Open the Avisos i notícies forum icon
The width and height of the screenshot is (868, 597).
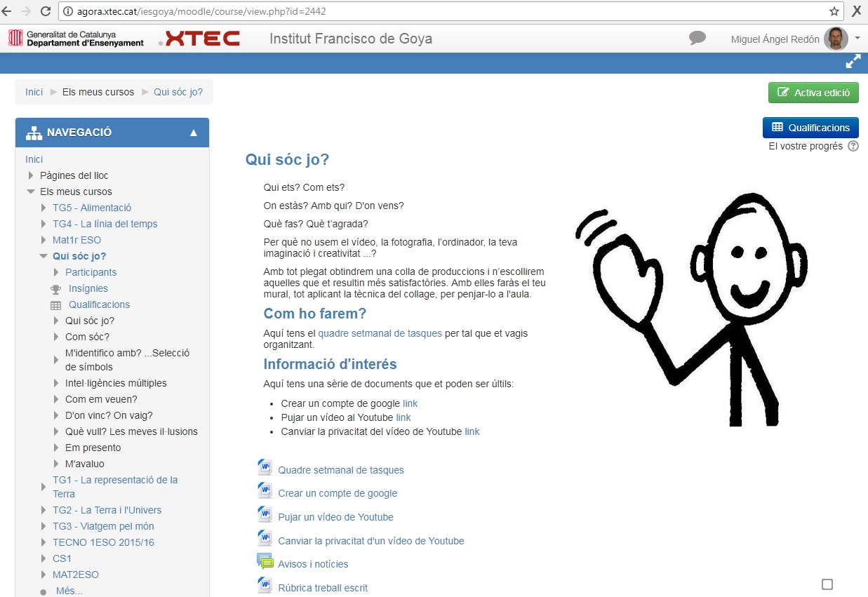pos(265,563)
